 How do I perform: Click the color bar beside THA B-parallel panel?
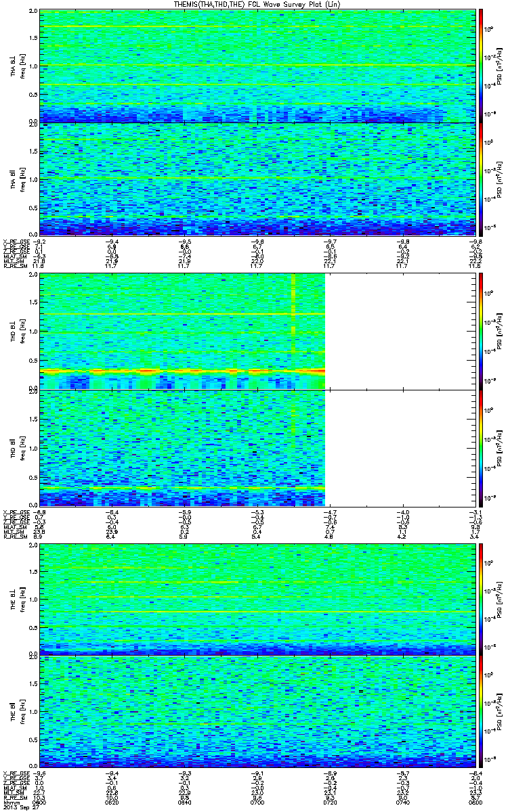click(481, 179)
